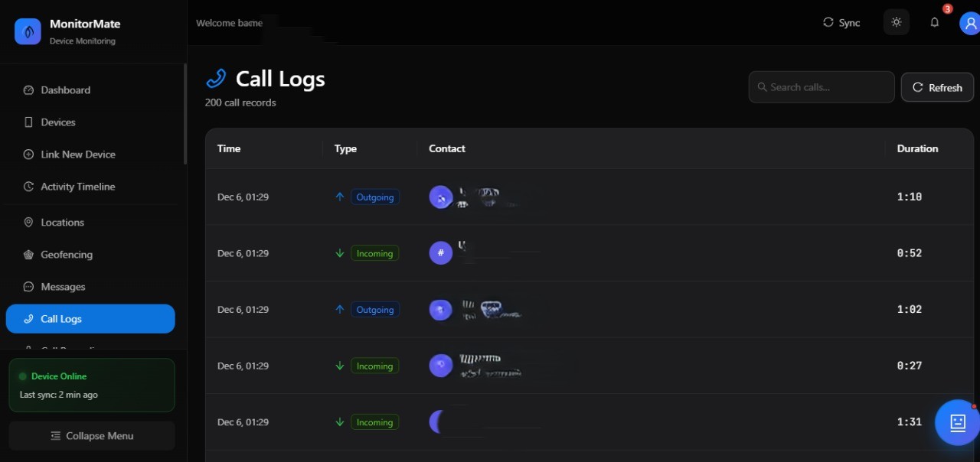The image size is (980, 462).
Task: Collapse the sidebar using Collapse Menu
Action: click(91, 435)
